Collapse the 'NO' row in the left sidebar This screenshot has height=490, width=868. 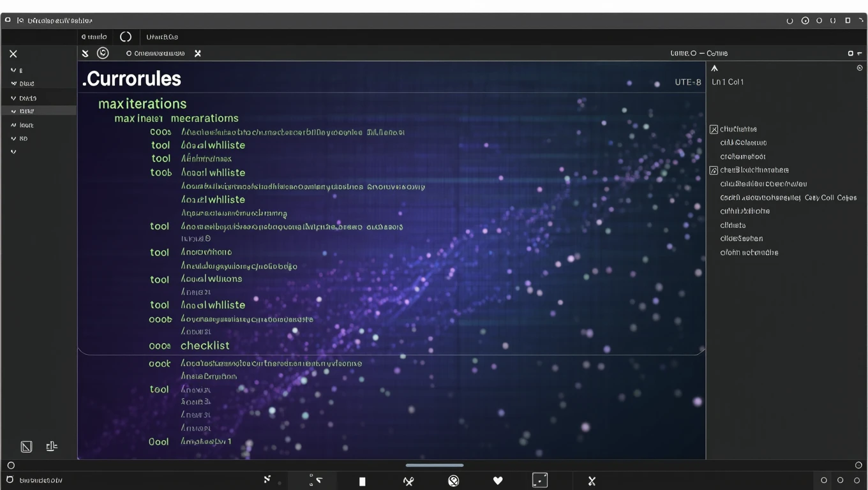click(x=13, y=138)
